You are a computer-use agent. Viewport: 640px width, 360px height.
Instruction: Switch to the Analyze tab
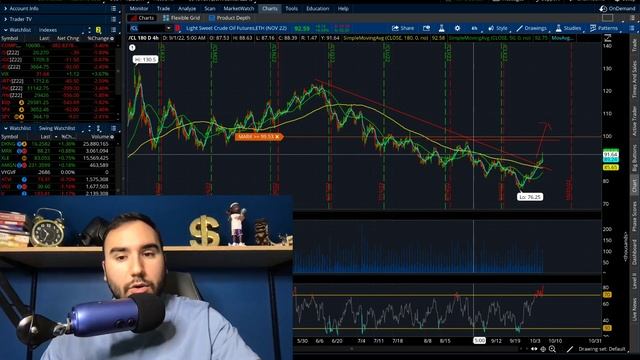[x=187, y=9]
